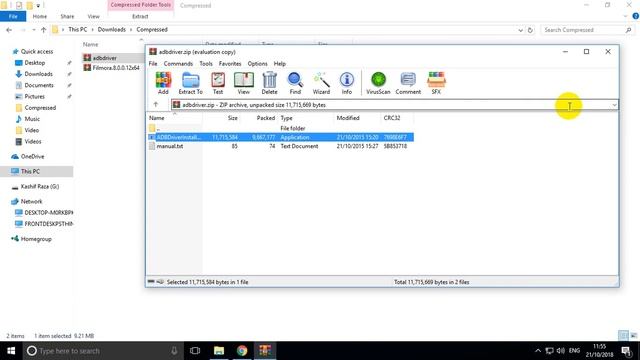
Task: Switch to Home tab in Explorer
Action: coord(40,16)
